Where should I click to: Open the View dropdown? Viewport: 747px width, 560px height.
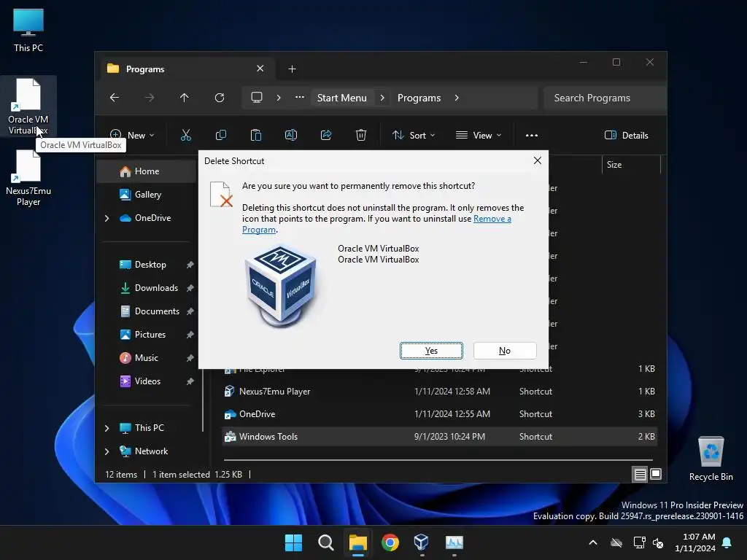479,135
